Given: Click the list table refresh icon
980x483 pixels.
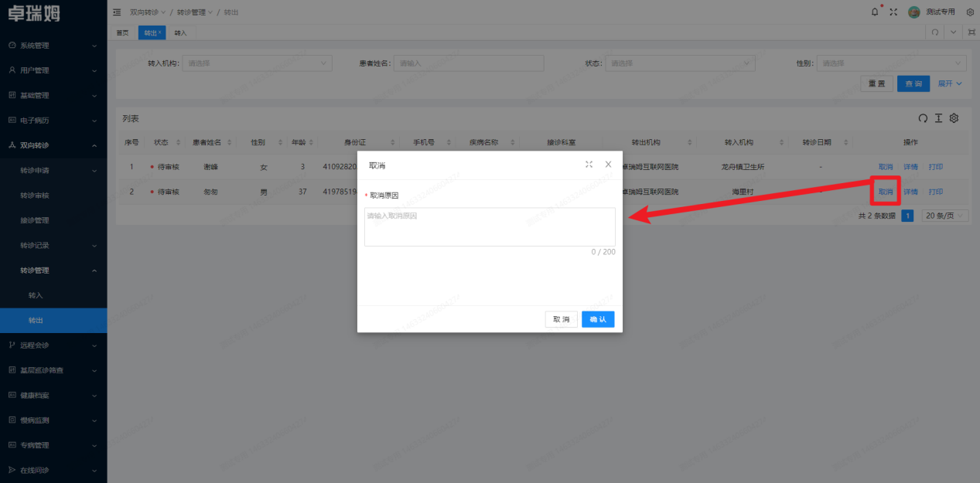Looking at the screenshot, I should tap(923, 118).
